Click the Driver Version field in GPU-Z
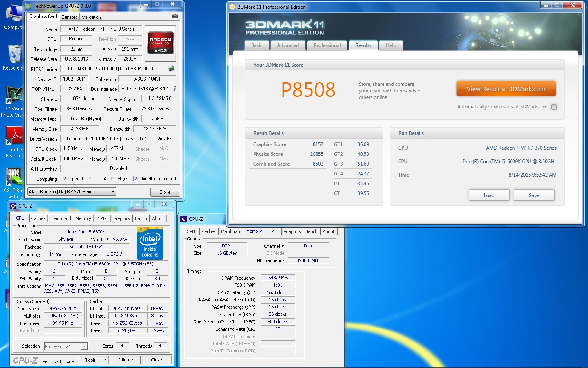 tap(118, 139)
